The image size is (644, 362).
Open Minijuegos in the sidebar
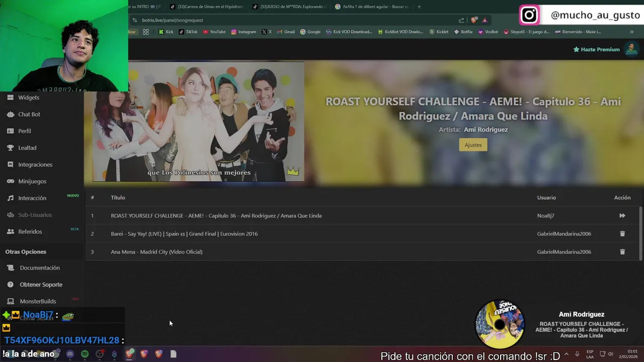[32, 182]
